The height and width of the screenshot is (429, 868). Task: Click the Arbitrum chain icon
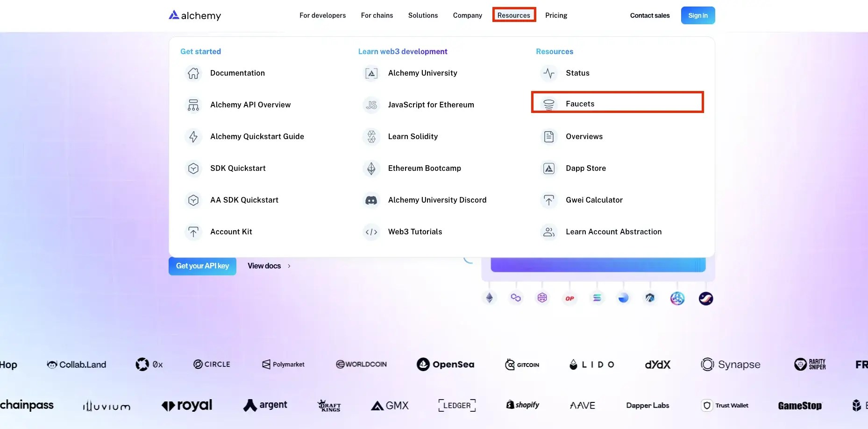click(650, 298)
